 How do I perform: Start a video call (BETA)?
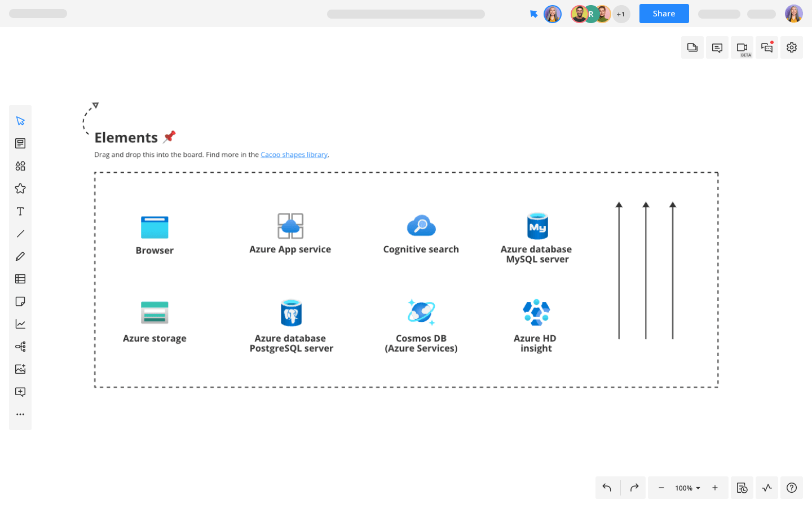pos(742,47)
